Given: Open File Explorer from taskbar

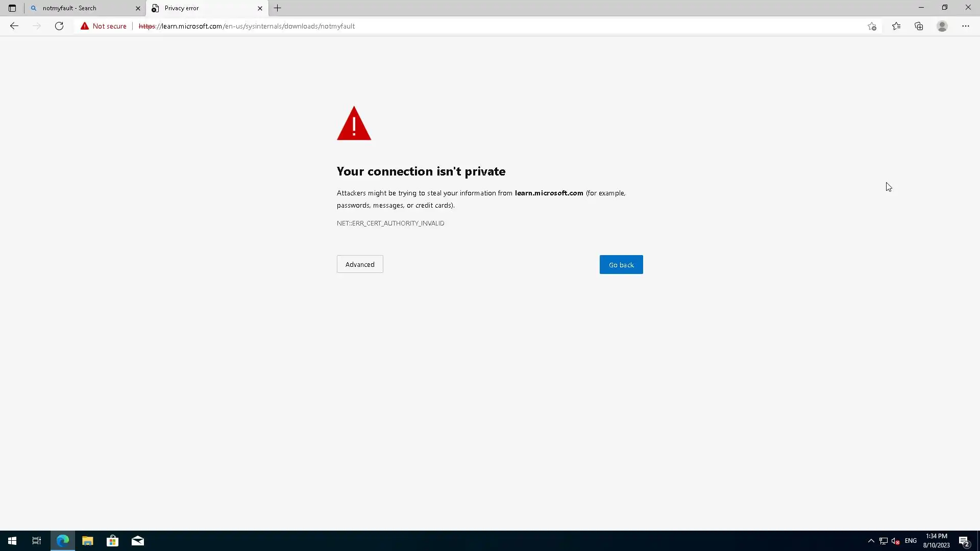Looking at the screenshot, I should point(87,541).
